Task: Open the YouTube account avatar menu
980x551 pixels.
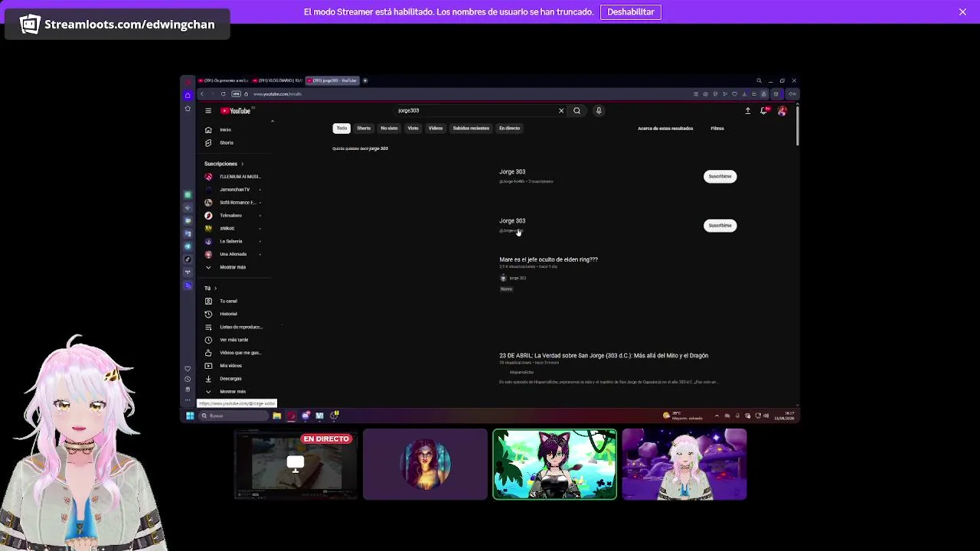Action: coord(782,111)
